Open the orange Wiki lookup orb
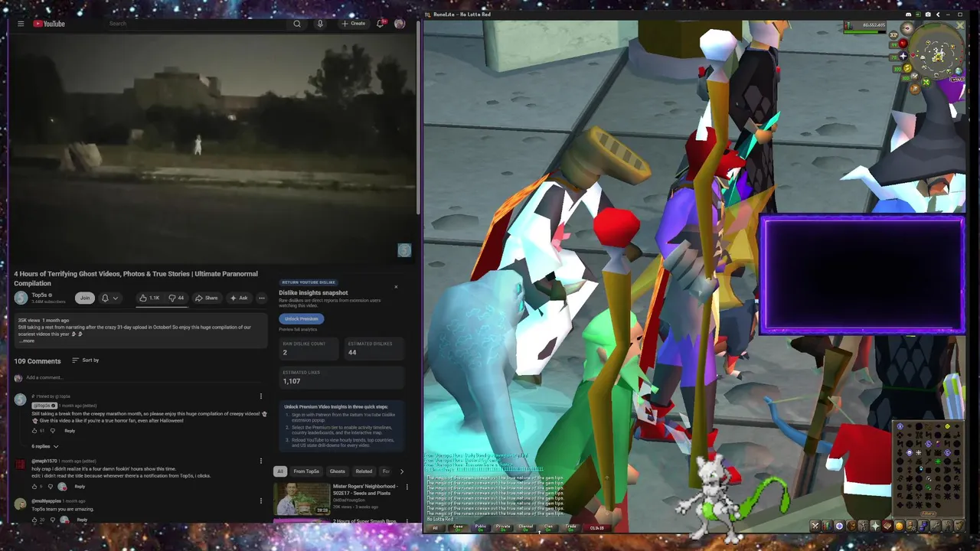Viewport: 980px width, 551px height. [915, 89]
